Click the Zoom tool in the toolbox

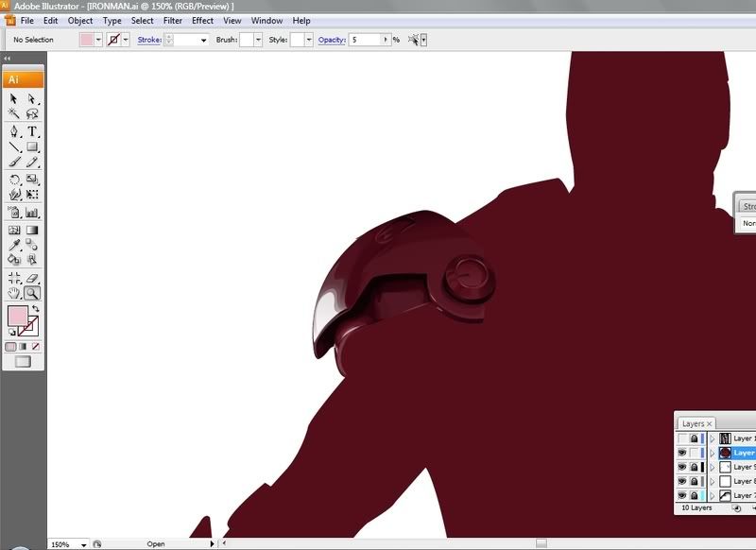tap(32, 293)
